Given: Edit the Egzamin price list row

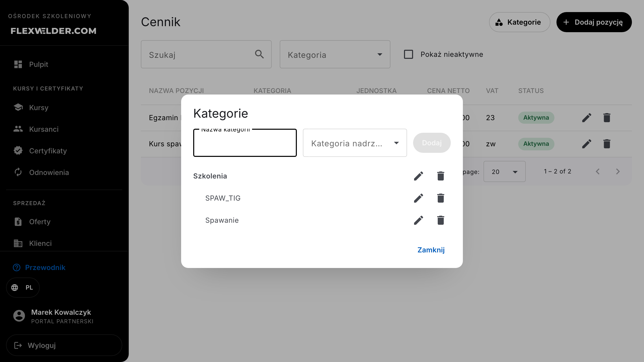Looking at the screenshot, I should click(587, 118).
